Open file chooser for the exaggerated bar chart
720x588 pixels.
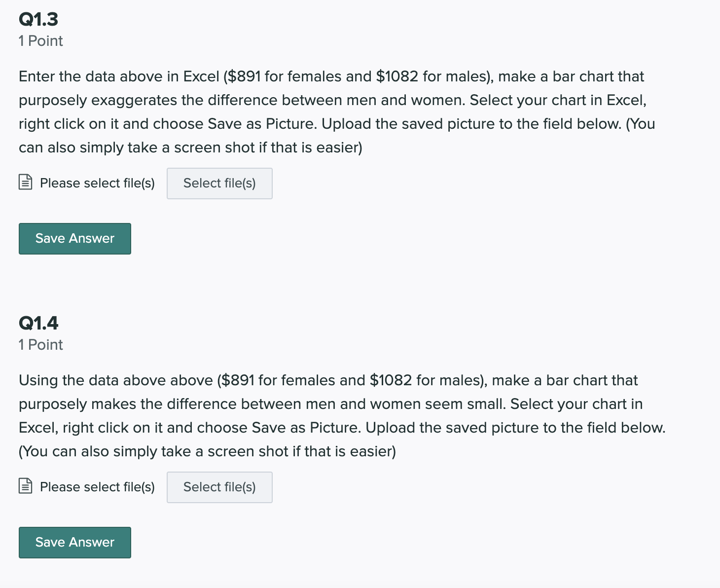pos(219,183)
